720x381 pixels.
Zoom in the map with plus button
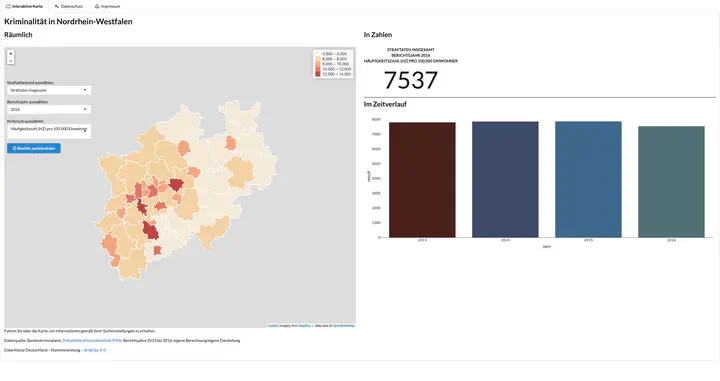click(11, 54)
